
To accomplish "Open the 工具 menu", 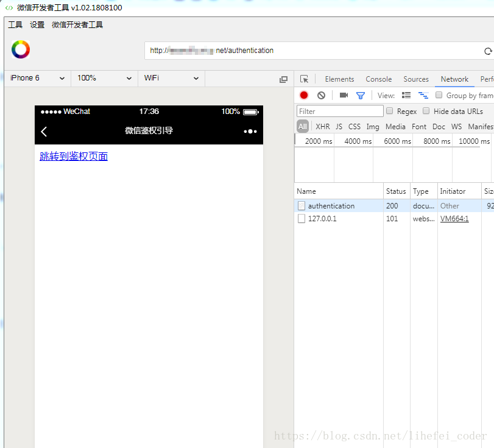I will (15, 25).
